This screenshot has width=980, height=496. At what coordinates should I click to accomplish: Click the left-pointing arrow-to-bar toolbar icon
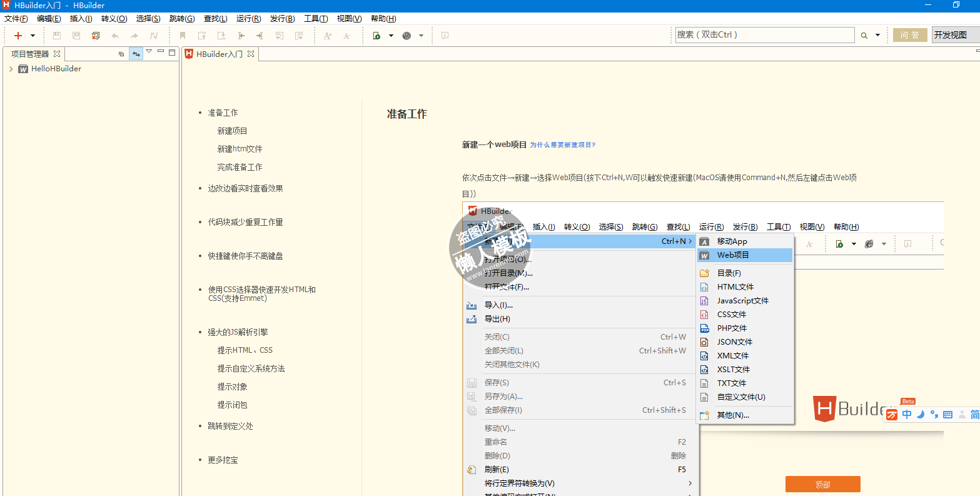[241, 36]
